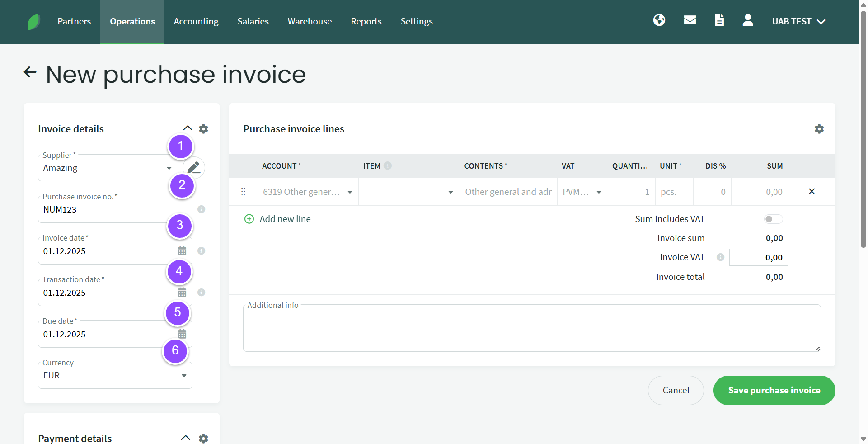
Task: Collapse the Invoice details section
Action: (187, 129)
